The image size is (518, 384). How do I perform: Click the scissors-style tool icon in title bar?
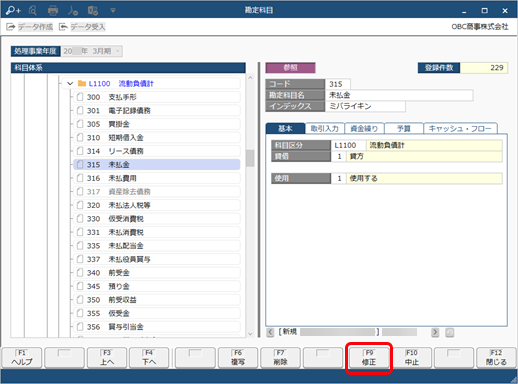pos(73,11)
